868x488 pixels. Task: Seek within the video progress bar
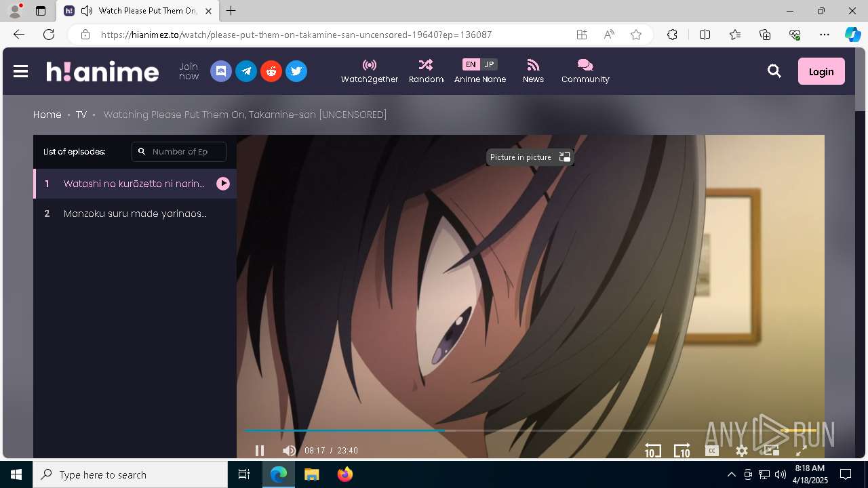[530, 430]
